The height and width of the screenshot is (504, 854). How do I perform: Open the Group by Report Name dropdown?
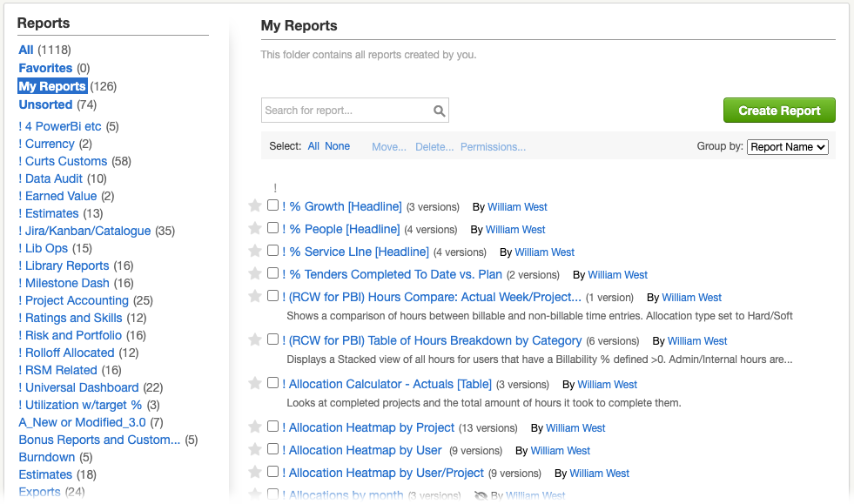pyautogui.click(x=788, y=147)
